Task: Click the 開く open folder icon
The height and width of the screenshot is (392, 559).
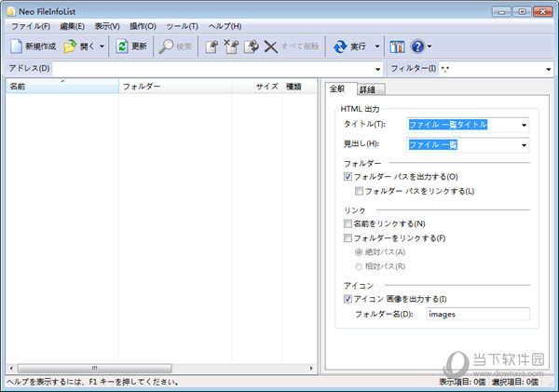Action: coord(70,47)
